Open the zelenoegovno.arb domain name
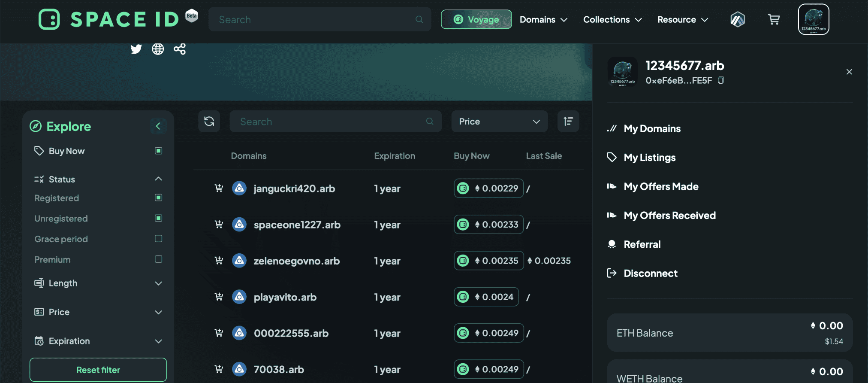This screenshot has width=868, height=383. tap(297, 261)
